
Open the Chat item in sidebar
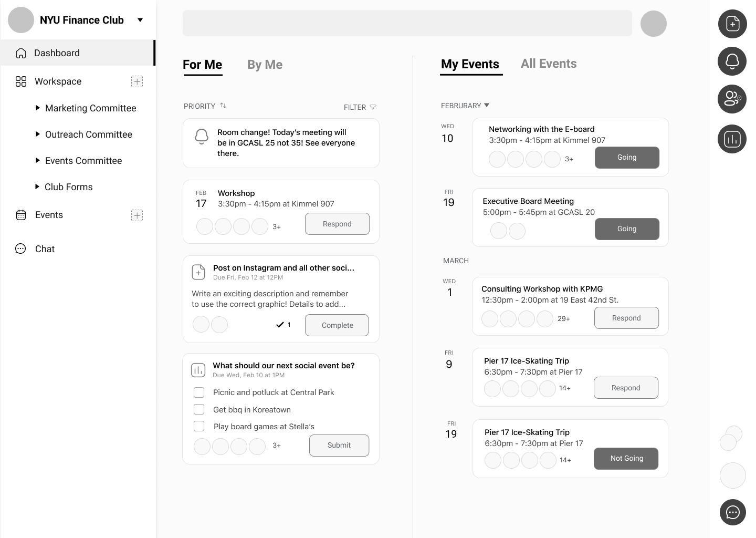coord(45,249)
